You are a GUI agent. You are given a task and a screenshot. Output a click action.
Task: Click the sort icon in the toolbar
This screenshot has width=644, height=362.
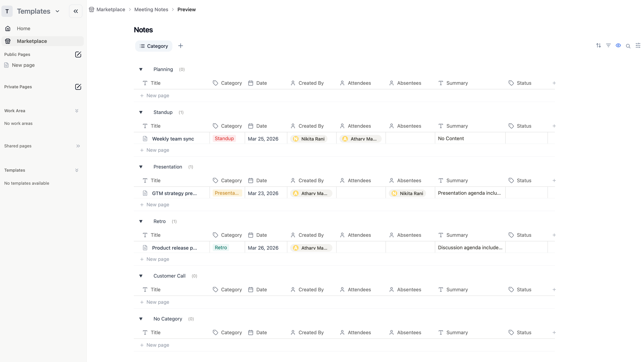[598, 45]
